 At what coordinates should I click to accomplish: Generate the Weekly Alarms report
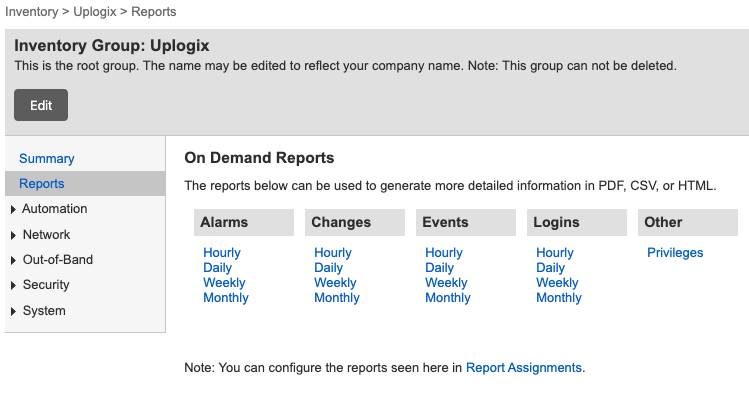click(x=224, y=283)
